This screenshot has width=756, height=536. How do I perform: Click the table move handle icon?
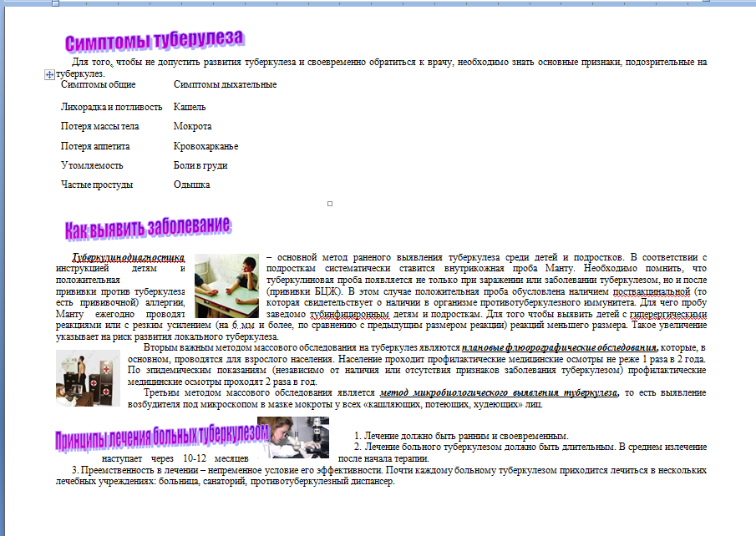(x=49, y=74)
